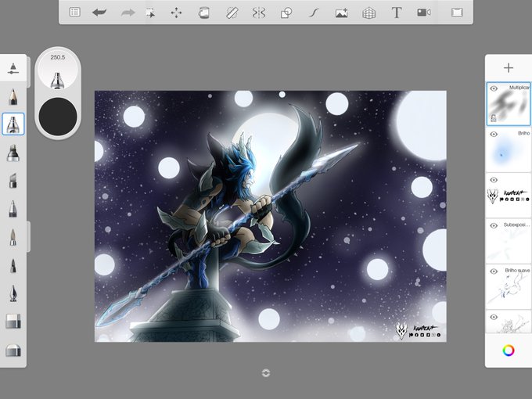Hide the Multiplicar layer

pos(494,88)
